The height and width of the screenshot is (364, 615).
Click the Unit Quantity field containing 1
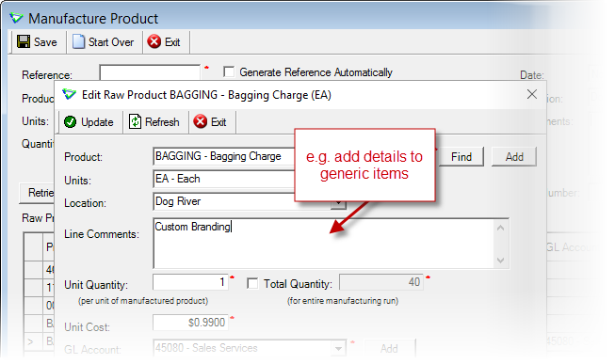(x=190, y=282)
